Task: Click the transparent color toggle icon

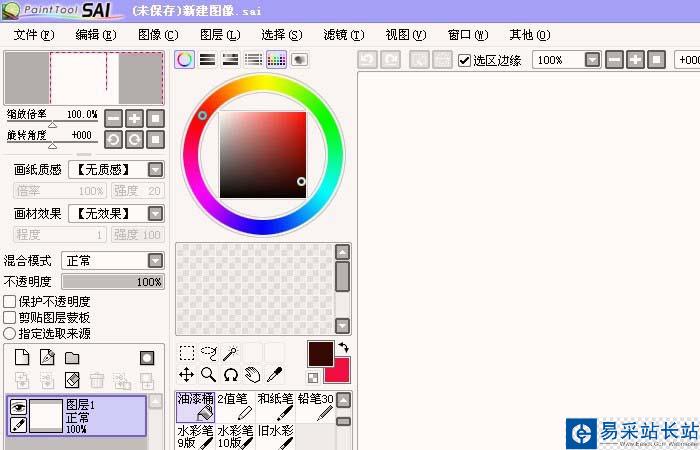Action: (313, 378)
